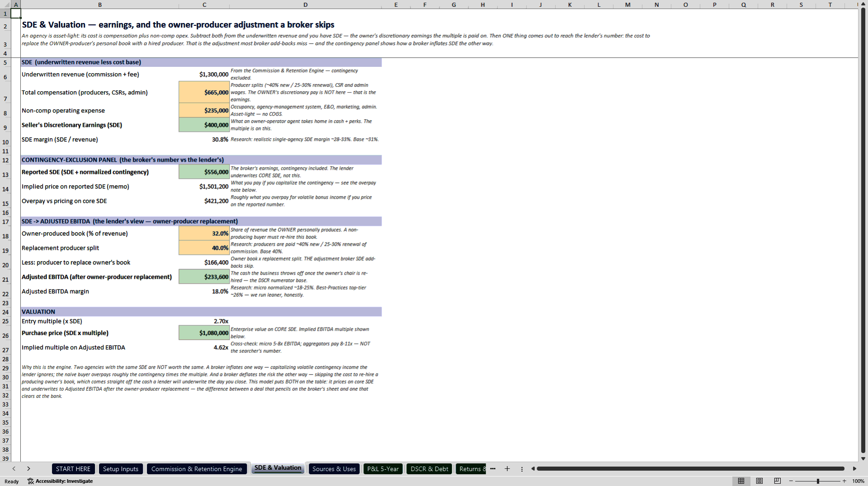
Task: Select SDE margin 30.8% cell
Action: [x=204, y=139]
